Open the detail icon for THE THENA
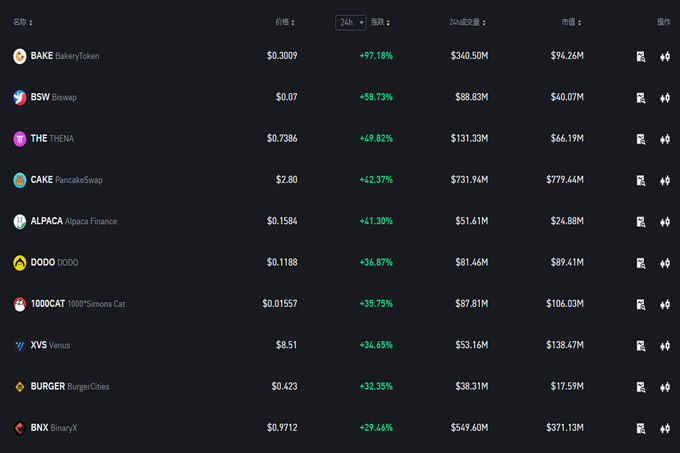This screenshot has height=453, width=680. tap(641, 139)
